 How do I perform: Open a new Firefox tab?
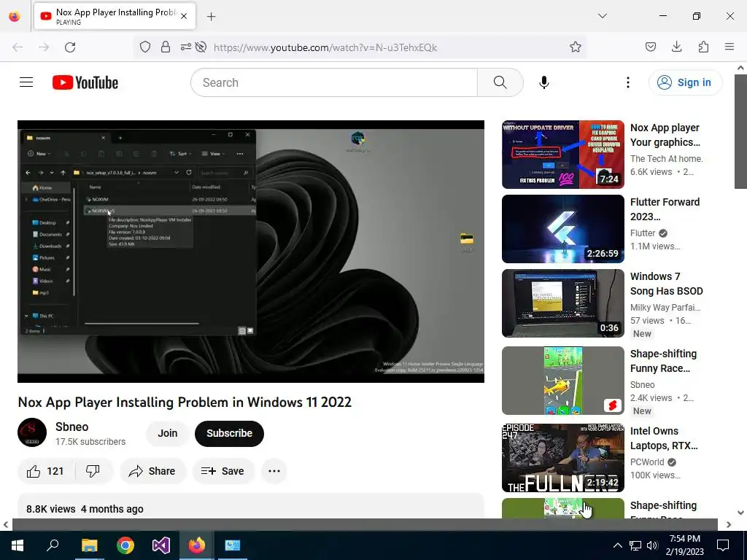click(x=212, y=17)
